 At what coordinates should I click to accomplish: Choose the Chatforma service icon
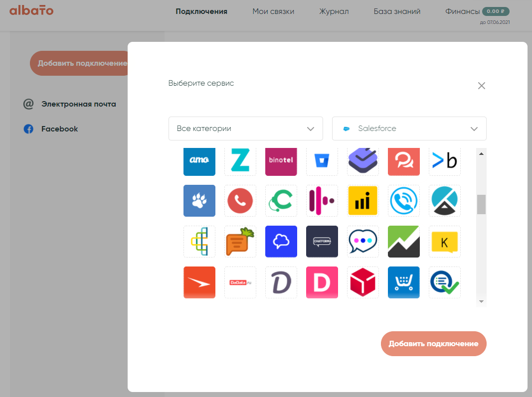pos(322,242)
